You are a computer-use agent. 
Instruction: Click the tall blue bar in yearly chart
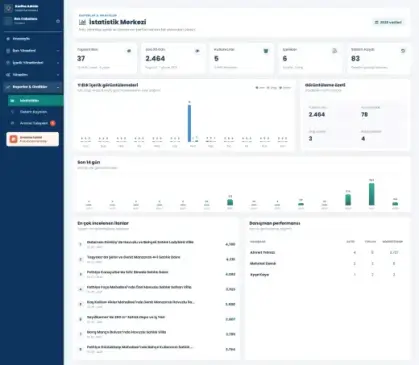[x=189, y=123]
